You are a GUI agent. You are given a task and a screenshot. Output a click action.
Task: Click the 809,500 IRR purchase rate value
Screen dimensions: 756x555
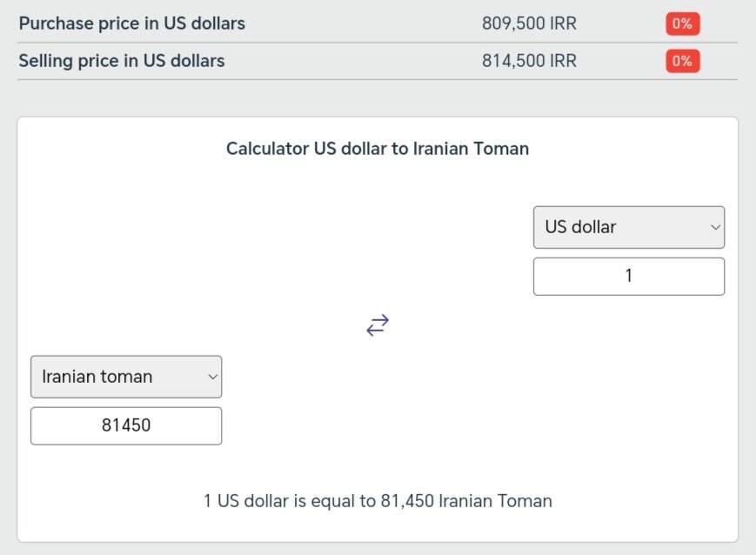click(529, 23)
